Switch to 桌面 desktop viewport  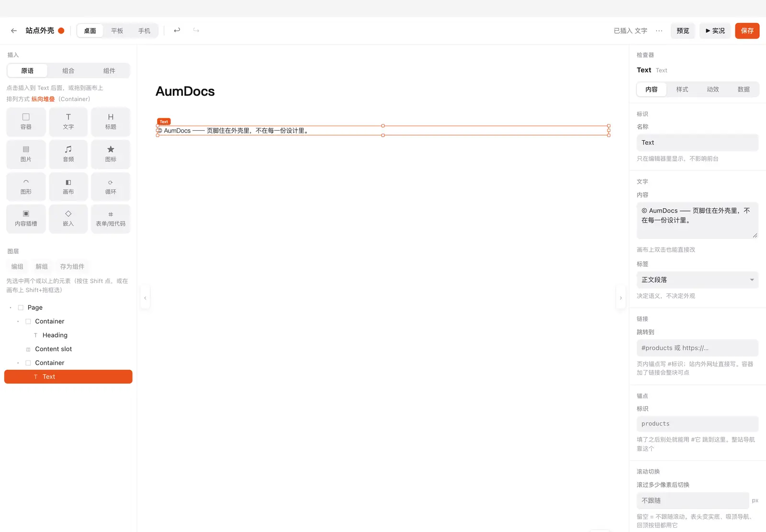(x=90, y=31)
